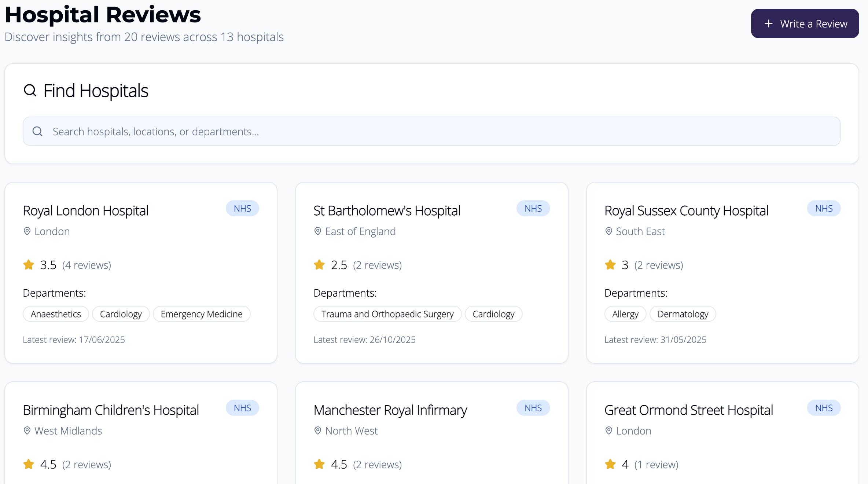Click the location pin for Great Ormond Street Hospital
Viewport: 868px width, 484px height.
pos(608,430)
